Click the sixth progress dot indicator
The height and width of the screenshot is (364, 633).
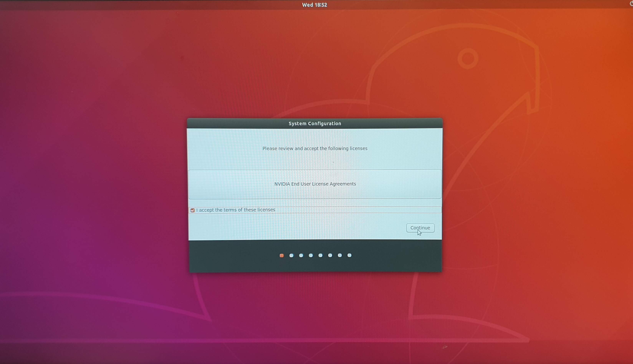[x=330, y=255]
